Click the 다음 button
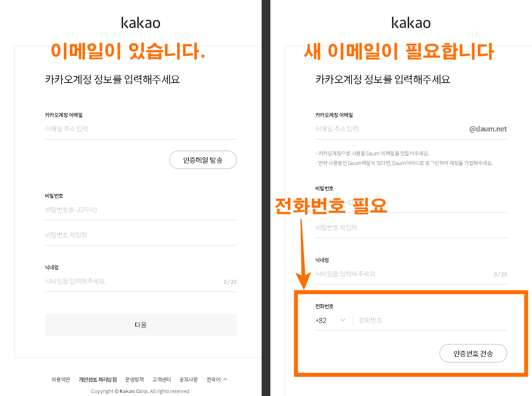532x396 pixels. [141, 325]
